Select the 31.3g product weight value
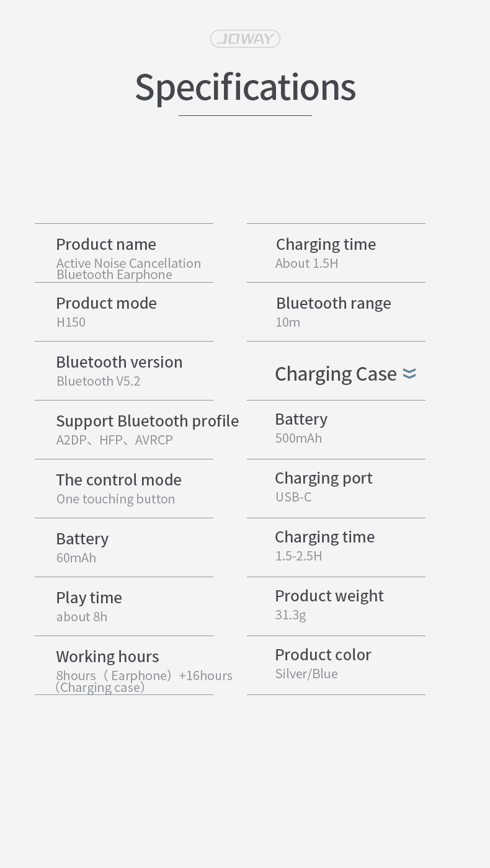490x868 pixels. click(x=290, y=615)
